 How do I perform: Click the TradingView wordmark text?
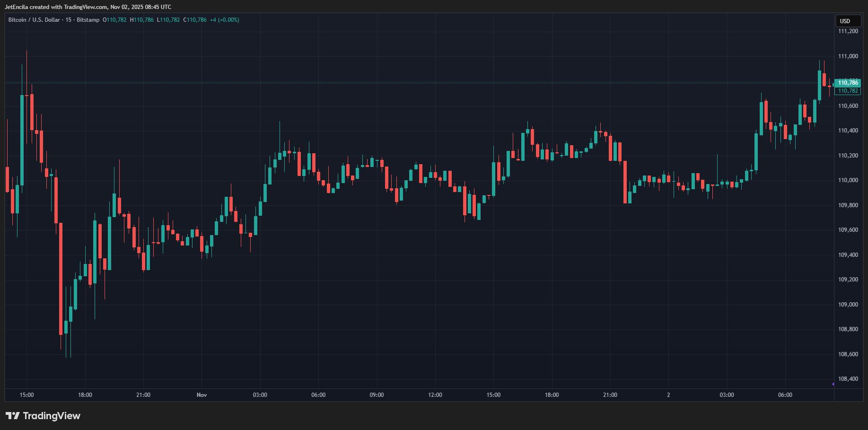click(52, 416)
